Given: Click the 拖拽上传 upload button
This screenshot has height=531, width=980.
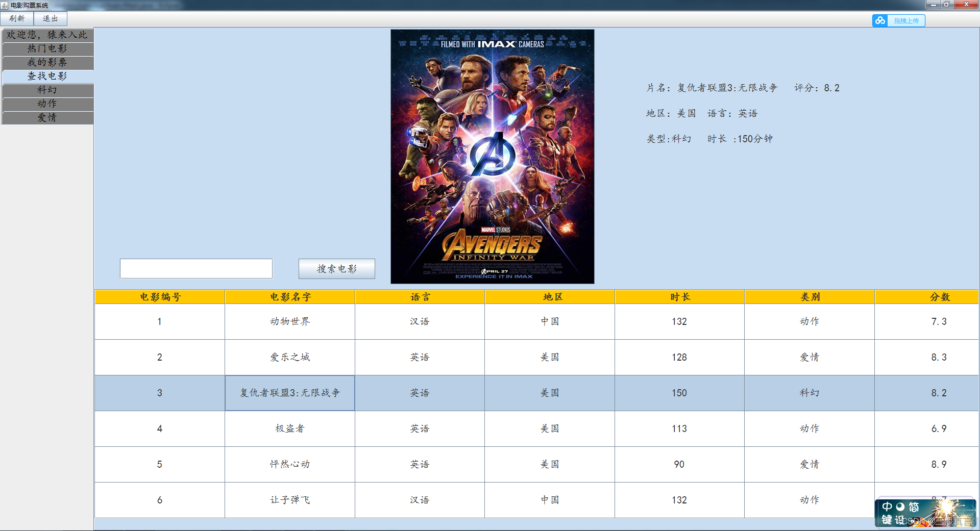Looking at the screenshot, I should (x=906, y=20).
